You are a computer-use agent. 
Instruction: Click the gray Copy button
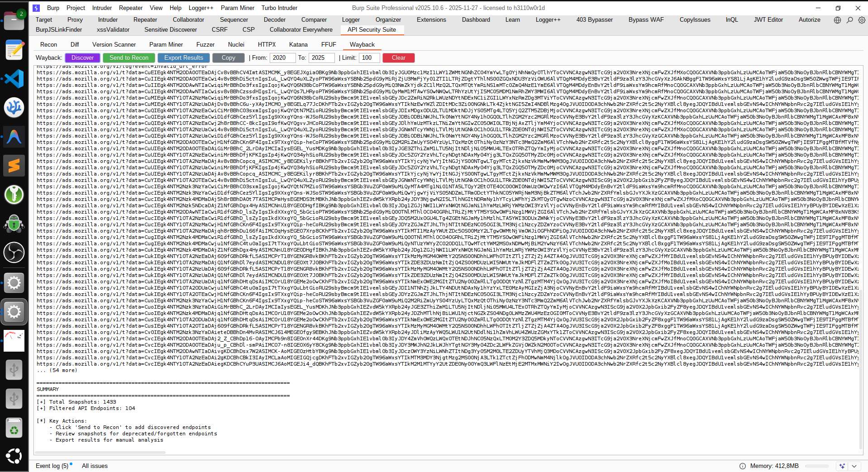click(x=229, y=58)
